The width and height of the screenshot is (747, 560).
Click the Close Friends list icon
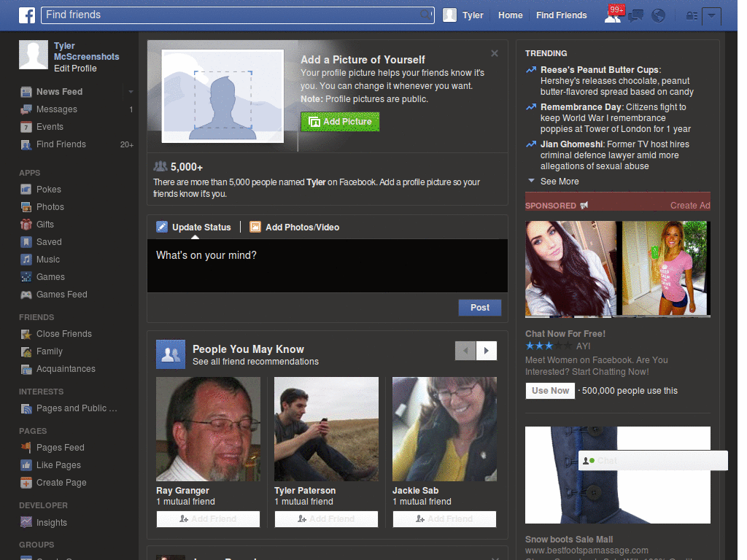click(26, 334)
